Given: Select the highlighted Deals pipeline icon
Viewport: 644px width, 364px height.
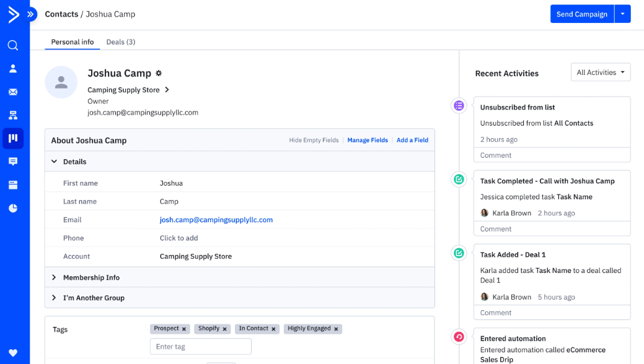Looking at the screenshot, I should [14, 138].
